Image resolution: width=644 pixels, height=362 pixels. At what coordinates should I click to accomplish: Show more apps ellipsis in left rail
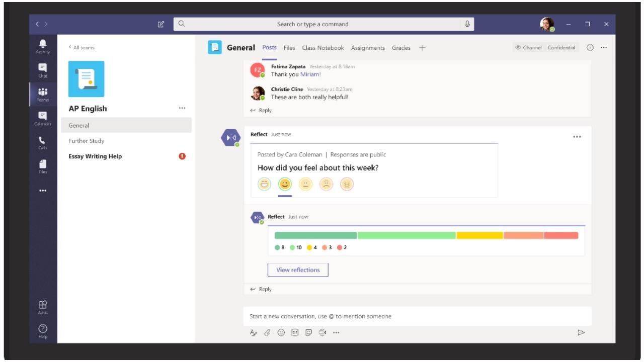[43, 191]
